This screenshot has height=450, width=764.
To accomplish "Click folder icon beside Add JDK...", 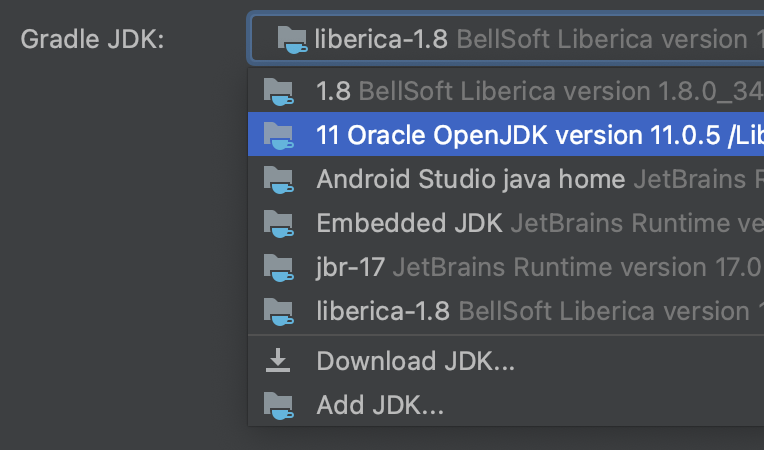I will 279,405.
